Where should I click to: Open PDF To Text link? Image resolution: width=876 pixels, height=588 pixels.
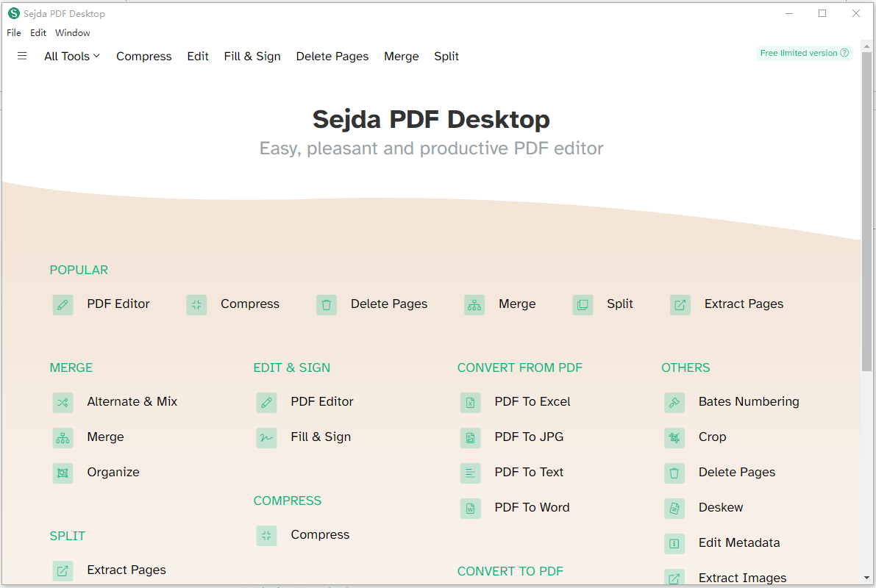(x=529, y=472)
